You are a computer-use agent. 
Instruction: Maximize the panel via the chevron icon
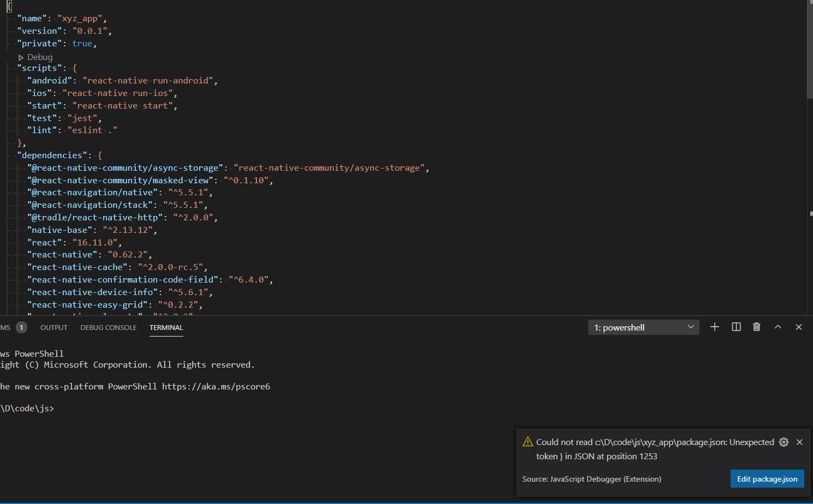tap(778, 327)
